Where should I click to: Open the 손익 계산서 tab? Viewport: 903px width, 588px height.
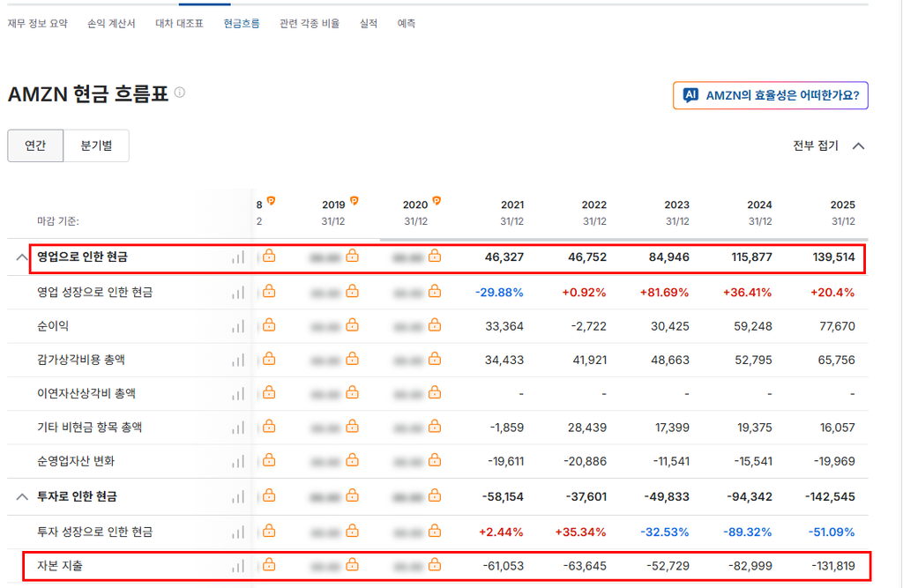tap(111, 24)
